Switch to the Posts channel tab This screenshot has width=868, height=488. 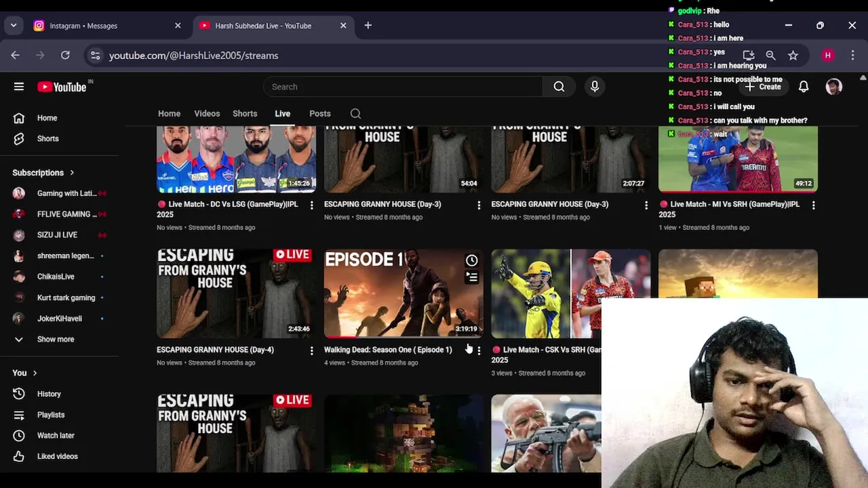click(x=320, y=114)
